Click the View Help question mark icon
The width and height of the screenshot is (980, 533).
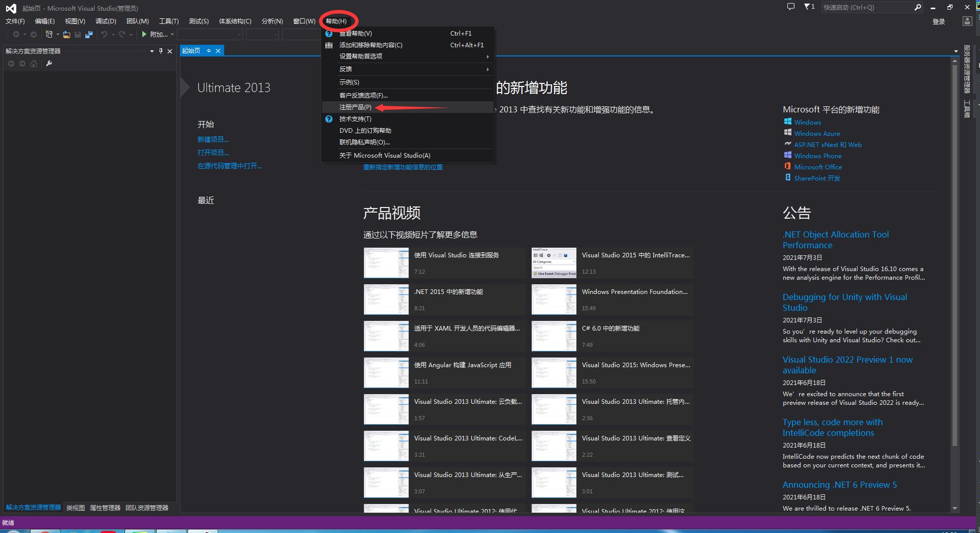tap(329, 34)
